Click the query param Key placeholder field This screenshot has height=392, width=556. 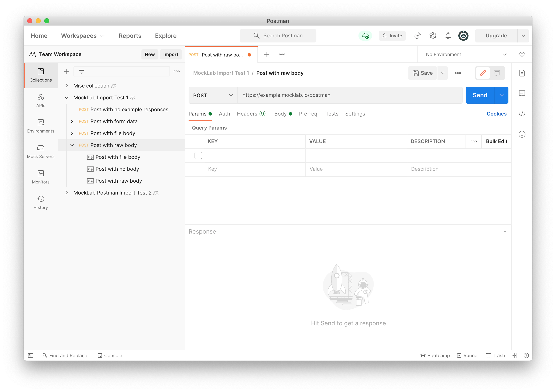coord(255,169)
